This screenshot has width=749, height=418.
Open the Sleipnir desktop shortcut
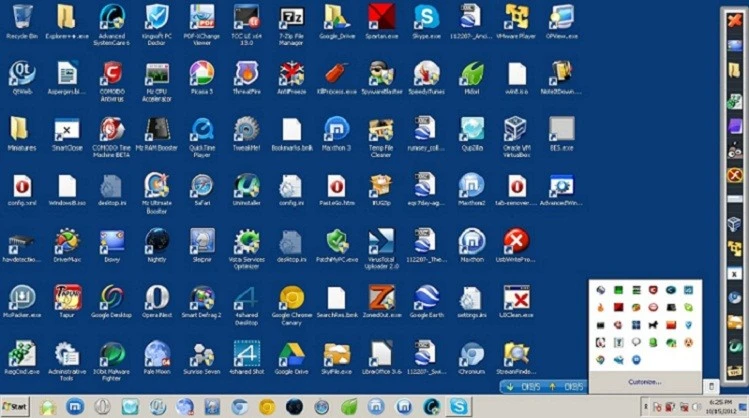(202, 246)
